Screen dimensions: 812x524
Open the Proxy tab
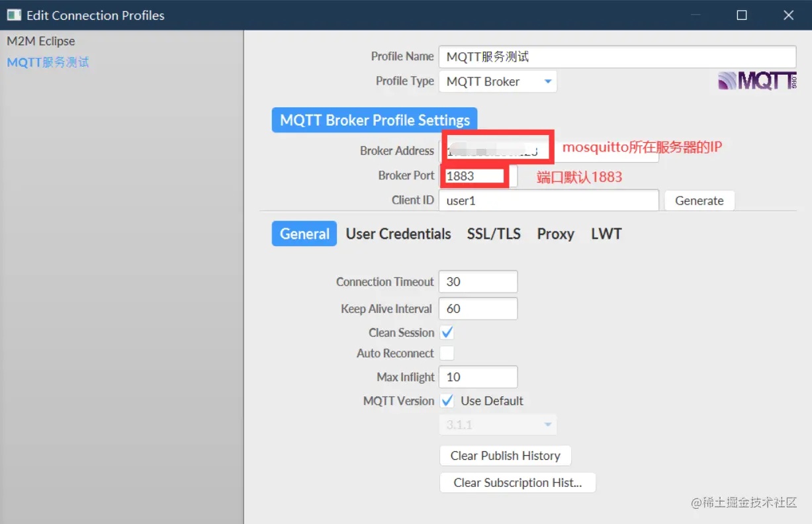(x=555, y=234)
